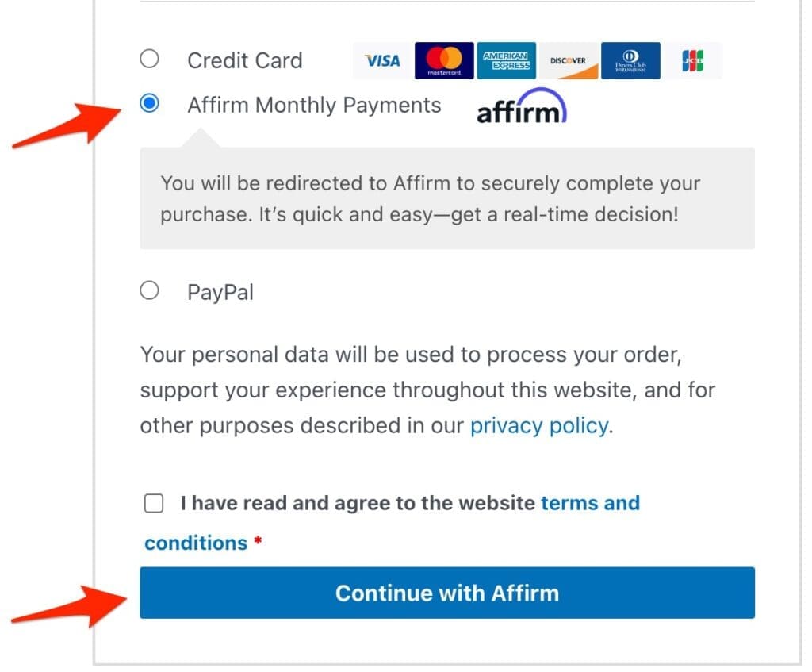Click the Visa card logo
The height and width of the screenshot is (672, 812).
[x=383, y=60]
